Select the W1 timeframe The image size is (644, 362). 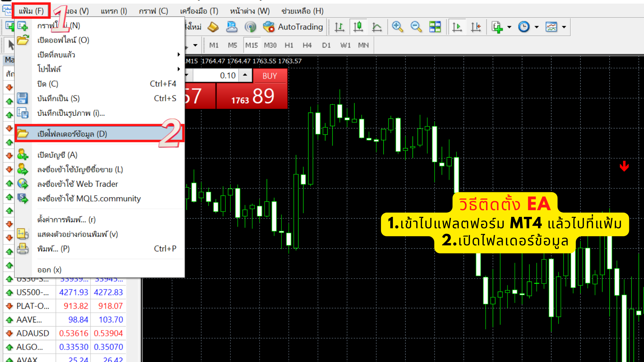pyautogui.click(x=345, y=45)
